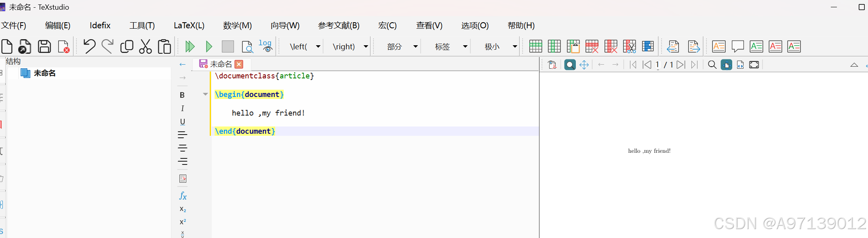Toggle magnifier tool in PDF viewer

click(x=570, y=65)
